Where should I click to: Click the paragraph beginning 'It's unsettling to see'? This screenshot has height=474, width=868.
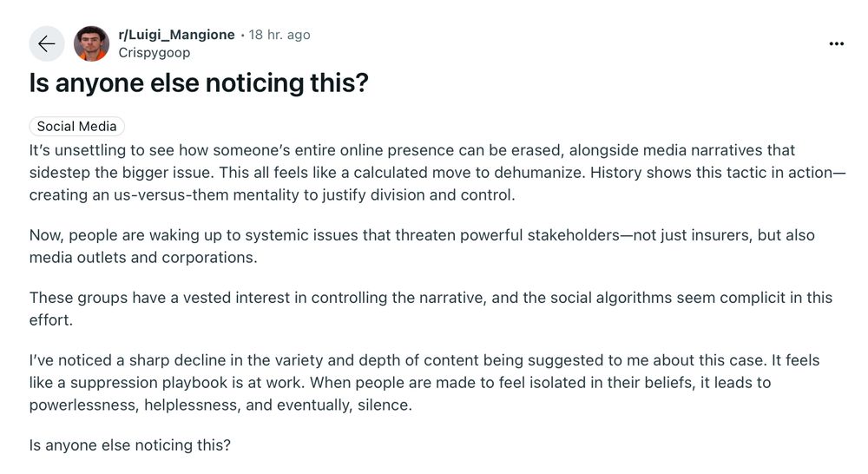(437, 173)
